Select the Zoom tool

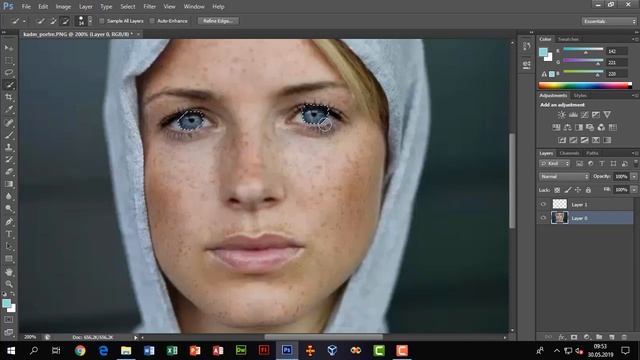pyautogui.click(x=9, y=284)
